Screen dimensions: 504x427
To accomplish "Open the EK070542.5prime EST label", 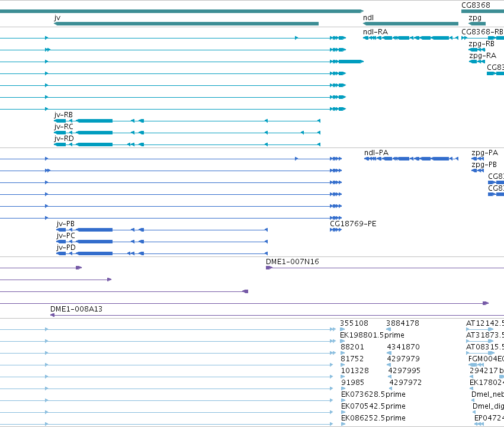I will tap(373, 406).
